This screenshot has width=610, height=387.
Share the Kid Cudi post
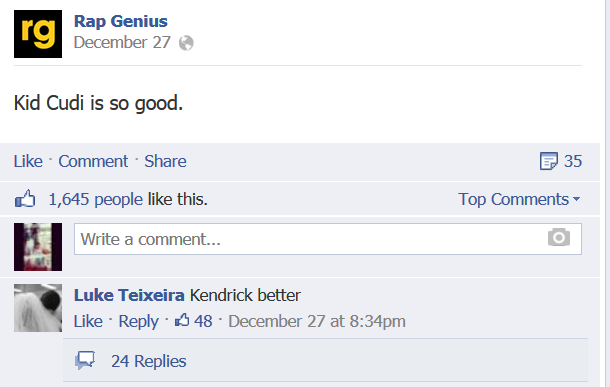tap(165, 161)
